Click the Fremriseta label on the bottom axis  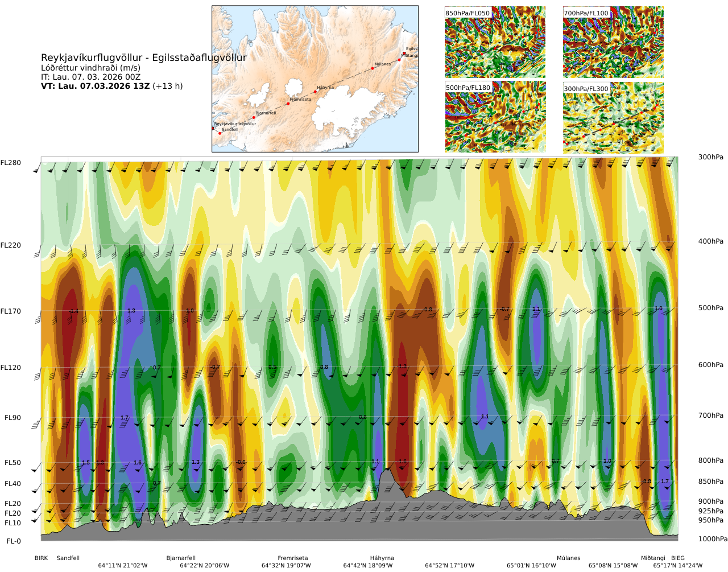tap(293, 558)
